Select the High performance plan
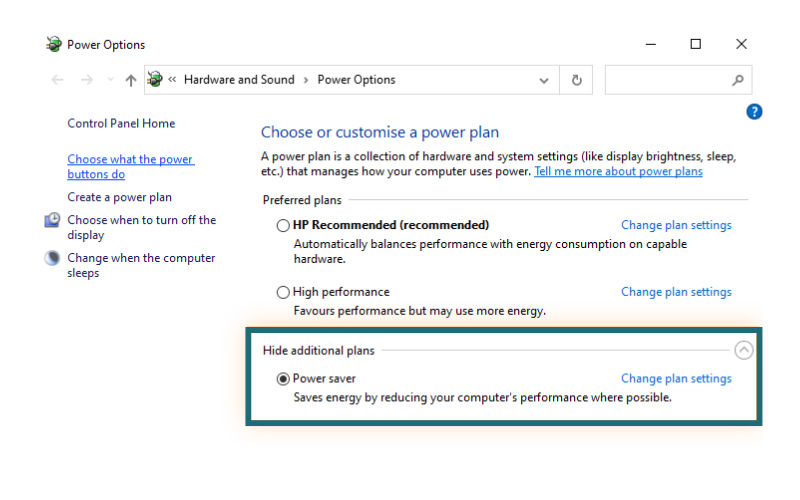Viewport: 800px width, 500px height. (x=283, y=292)
